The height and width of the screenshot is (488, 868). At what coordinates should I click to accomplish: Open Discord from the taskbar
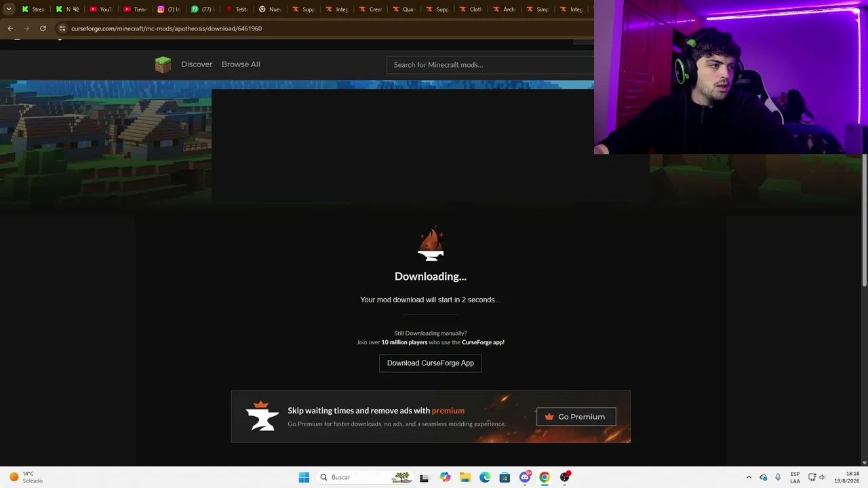(x=525, y=477)
